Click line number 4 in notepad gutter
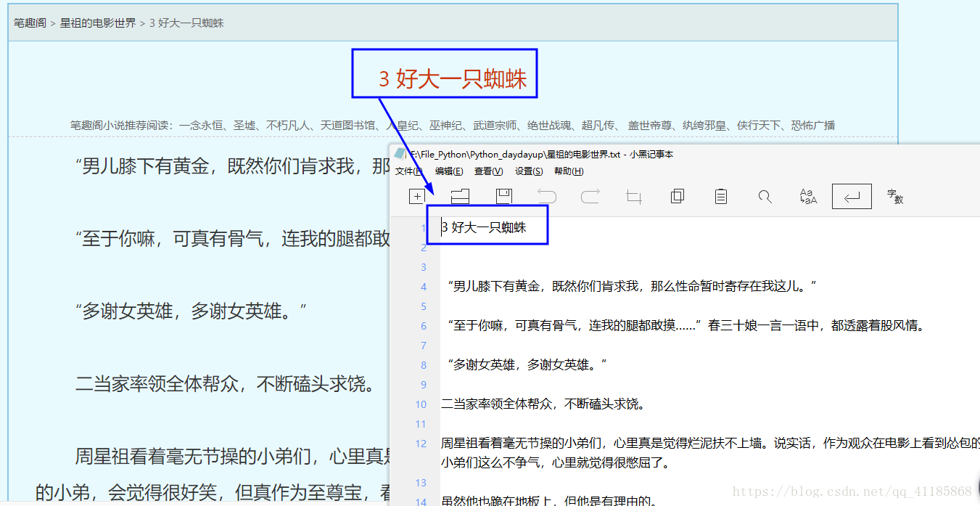980x506 pixels. coord(424,287)
